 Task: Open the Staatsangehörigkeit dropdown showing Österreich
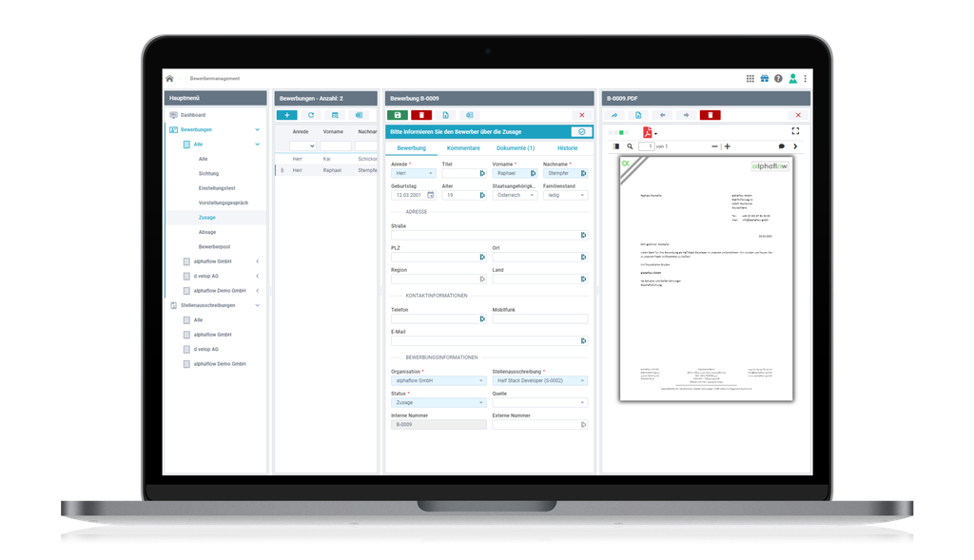(x=515, y=195)
